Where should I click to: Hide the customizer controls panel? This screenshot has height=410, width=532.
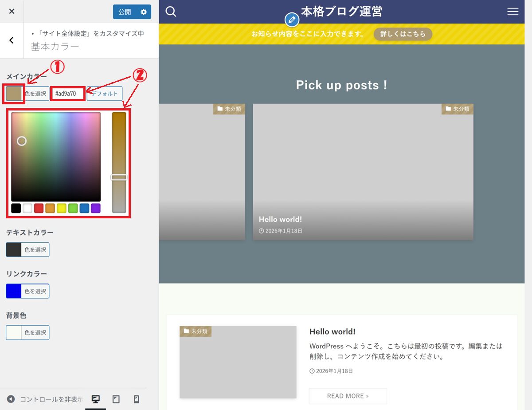44,399
